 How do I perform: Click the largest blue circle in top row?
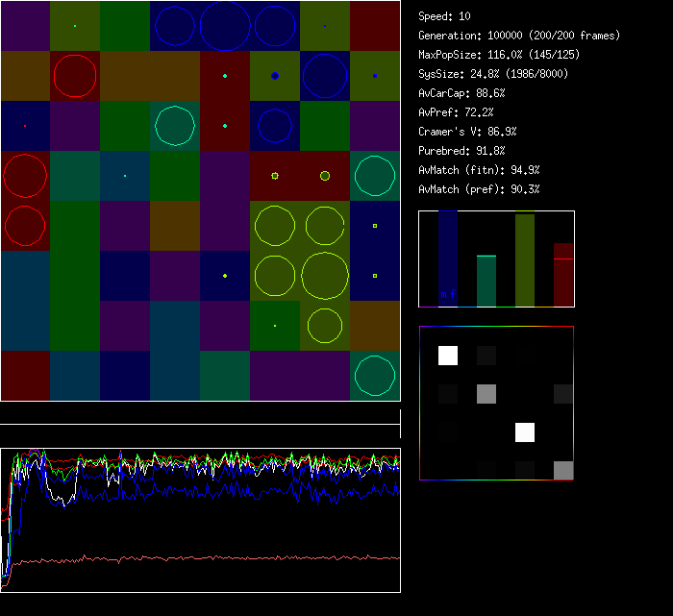225,26
